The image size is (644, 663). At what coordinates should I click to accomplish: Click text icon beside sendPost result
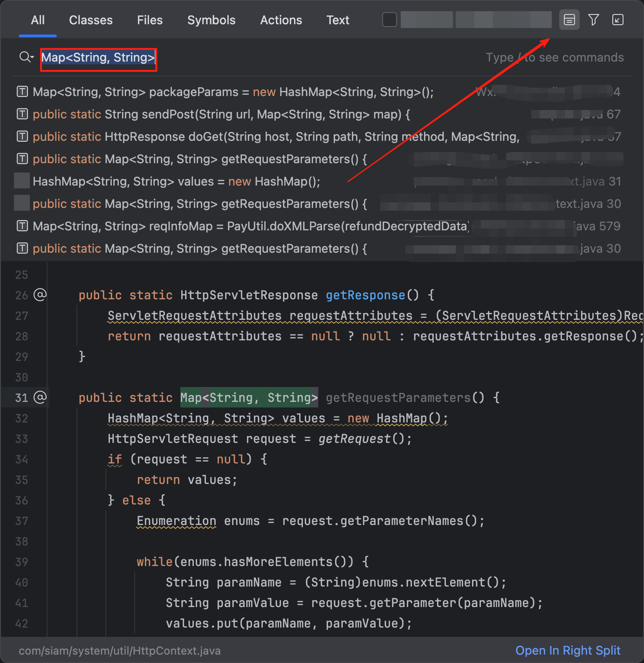point(22,114)
